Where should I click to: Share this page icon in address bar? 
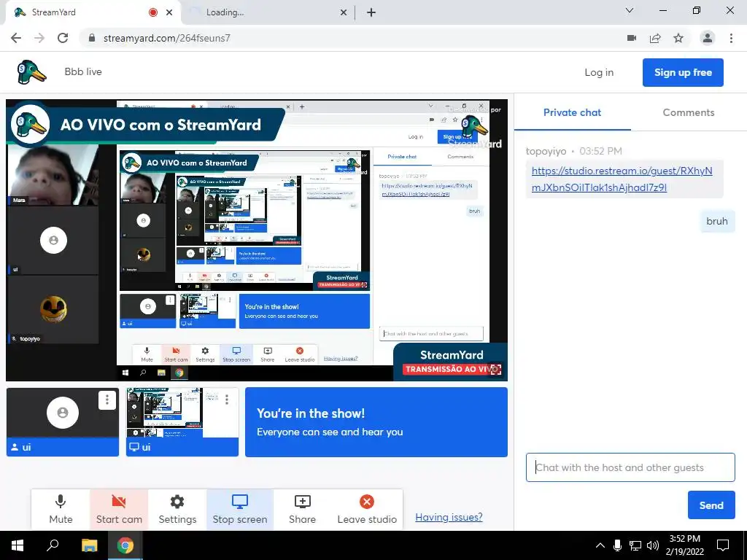click(x=655, y=38)
